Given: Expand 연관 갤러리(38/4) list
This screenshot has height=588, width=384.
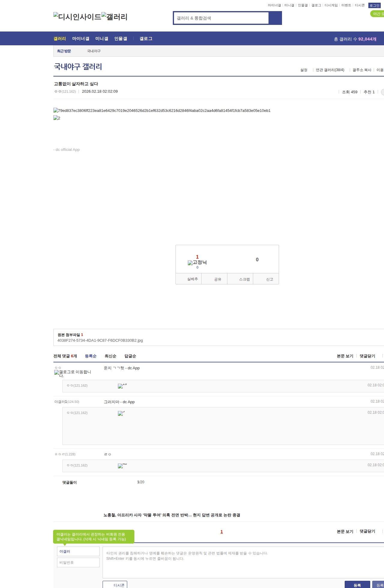Looking at the screenshot, I should coord(330,70).
